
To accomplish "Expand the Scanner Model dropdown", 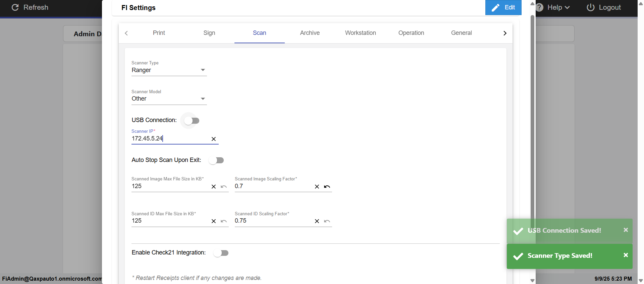I will [x=169, y=99].
